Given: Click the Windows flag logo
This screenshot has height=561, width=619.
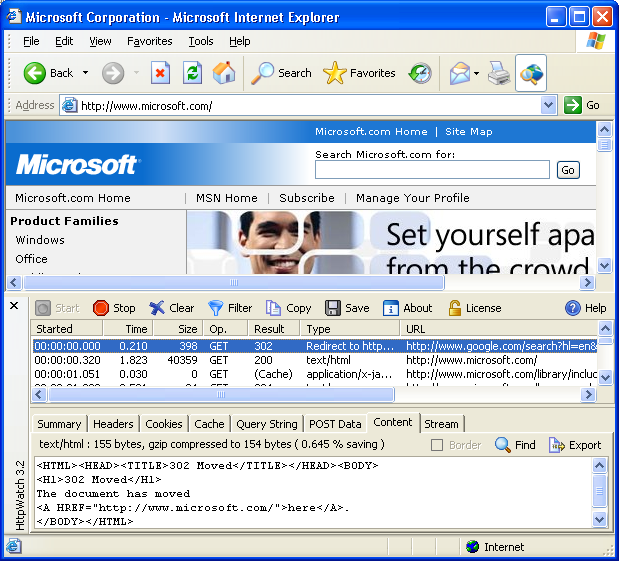Looking at the screenshot, I should point(596,41).
